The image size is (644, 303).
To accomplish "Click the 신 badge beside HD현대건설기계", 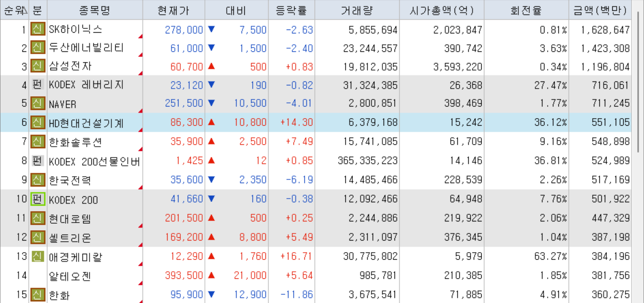I will pyautogui.click(x=37, y=122).
